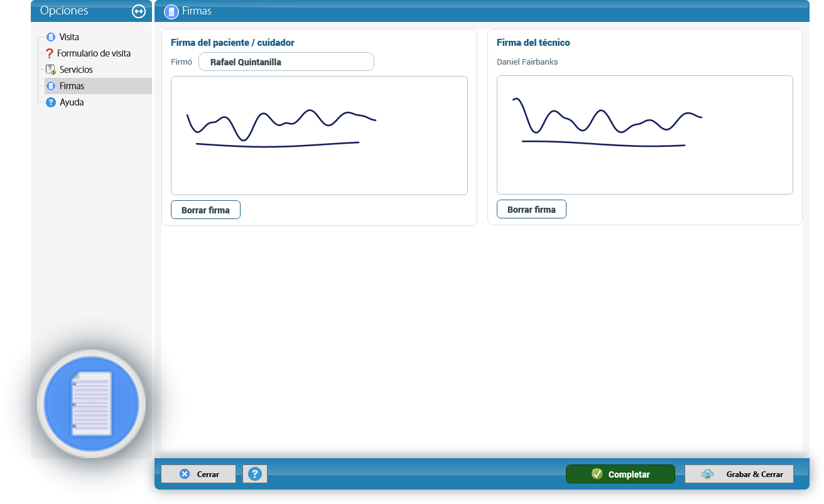Viewport: 824px width, 504px height.
Task: Open Ayuda from the options list
Action: (x=72, y=102)
